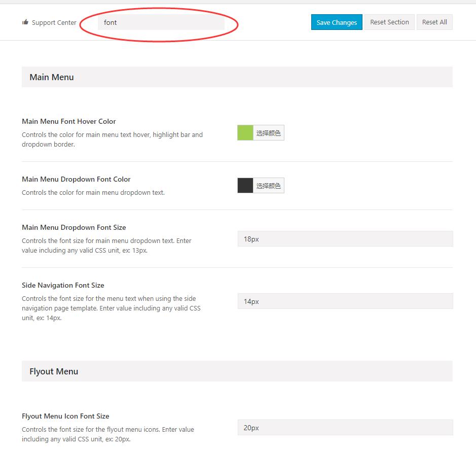Click the Flyout Menu Icon Font Size label

[x=65, y=416]
